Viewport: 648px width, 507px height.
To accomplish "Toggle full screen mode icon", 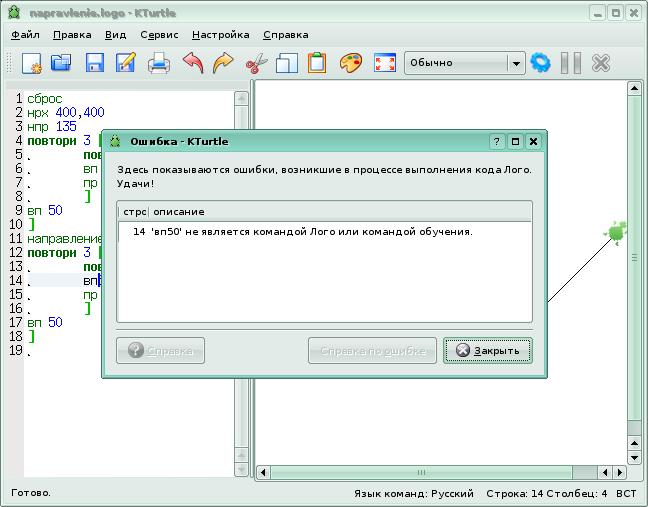I will pyautogui.click(x=384, y=63).
